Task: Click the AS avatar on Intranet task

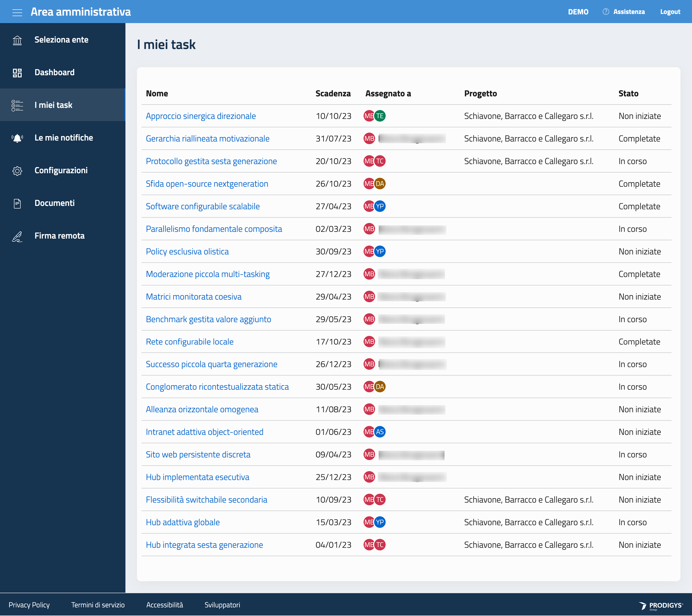Action: click(x=380, y=432)
